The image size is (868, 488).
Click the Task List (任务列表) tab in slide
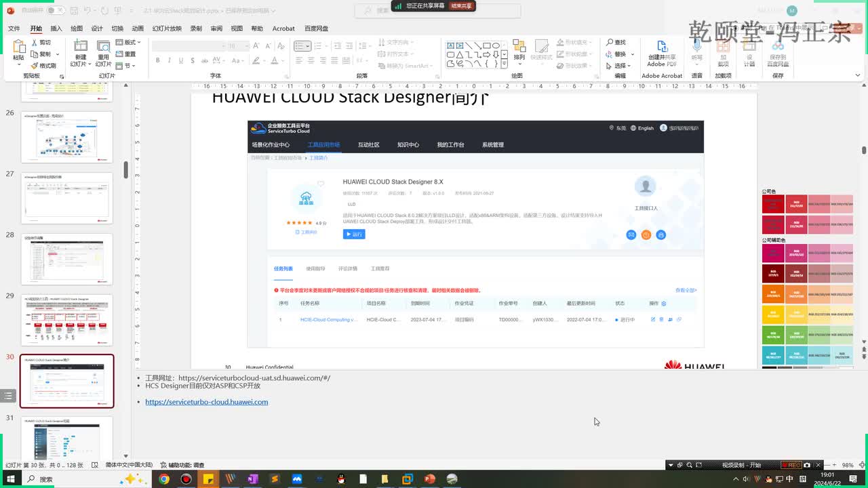click(283, 269)
